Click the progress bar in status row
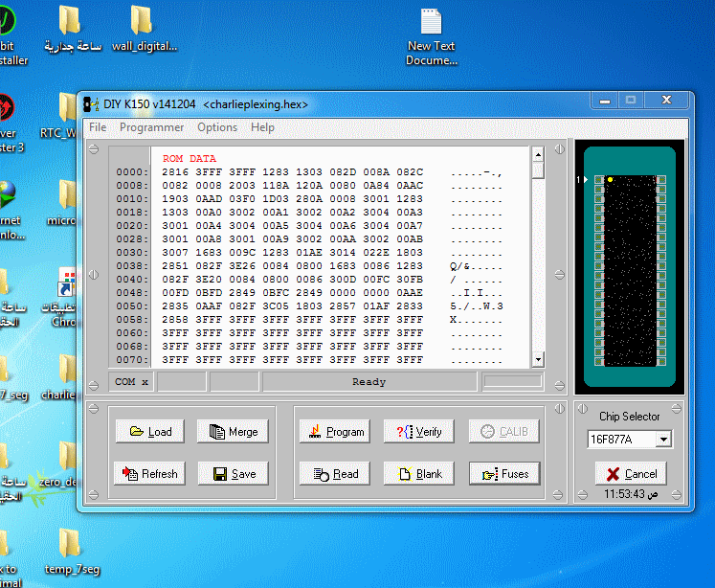Viewport: 715px width, 588px height. click(512, 381)
